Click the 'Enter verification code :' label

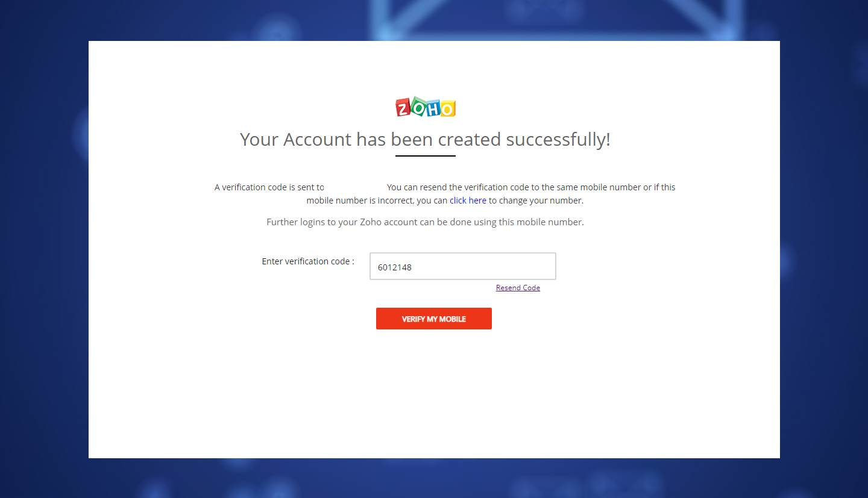(x=308, y=261)
